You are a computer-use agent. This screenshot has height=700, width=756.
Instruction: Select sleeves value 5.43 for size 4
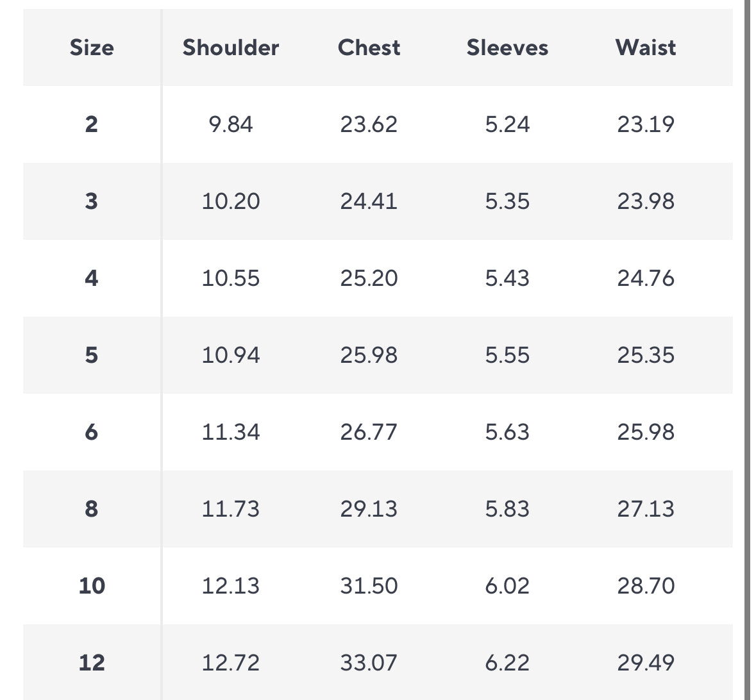pos(507,278)
